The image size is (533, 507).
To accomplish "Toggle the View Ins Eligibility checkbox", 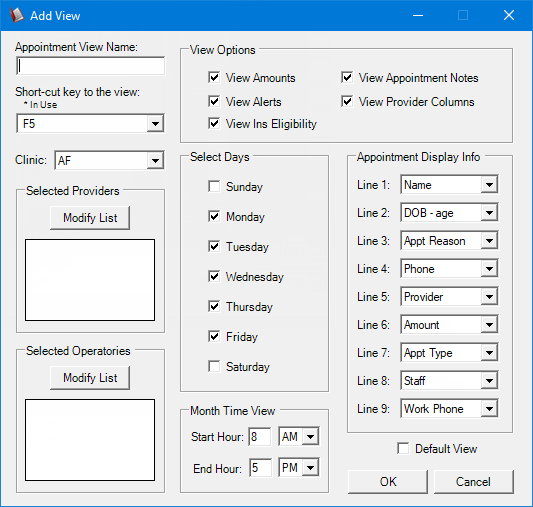I will pos(214,123).
